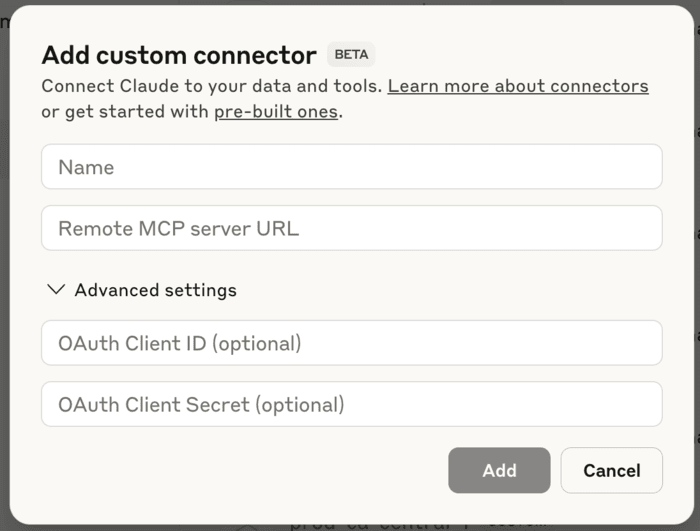
Task: Click the word 'connectors' in the Learn more link
Action: [600, 86]
